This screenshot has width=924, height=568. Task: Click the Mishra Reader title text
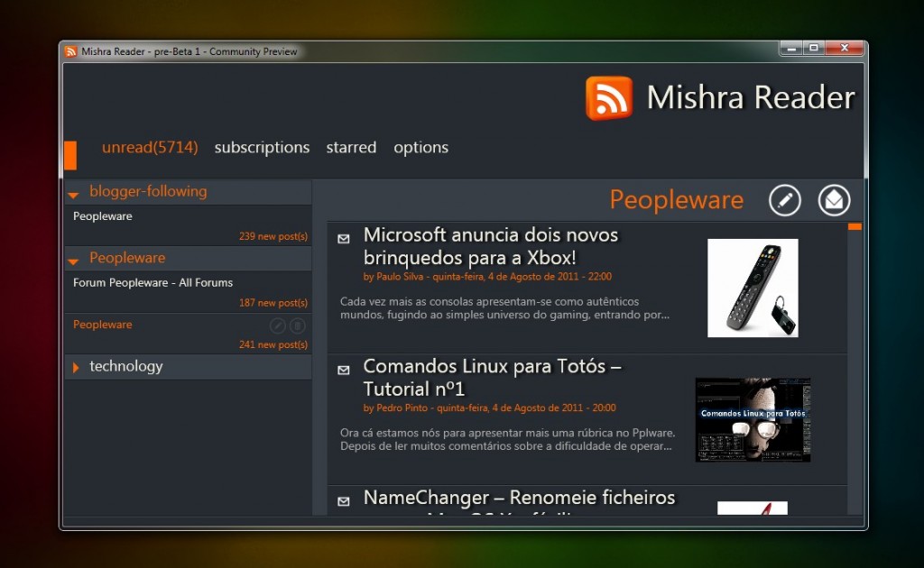tap(751, 97)
